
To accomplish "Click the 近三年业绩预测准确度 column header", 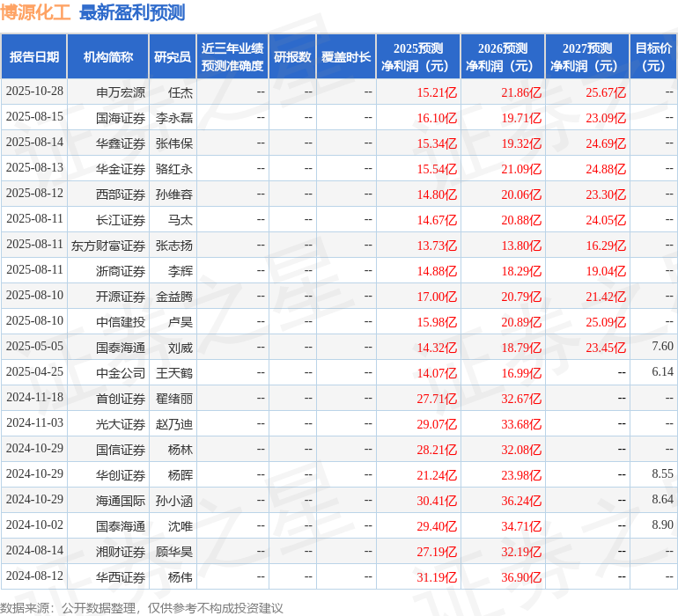I will [232, 56].
